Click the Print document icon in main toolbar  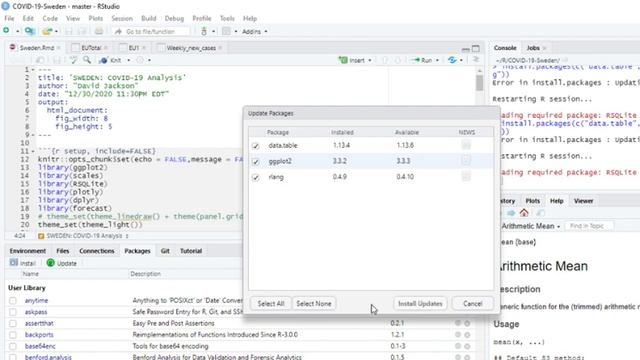[x=99, y=31]
